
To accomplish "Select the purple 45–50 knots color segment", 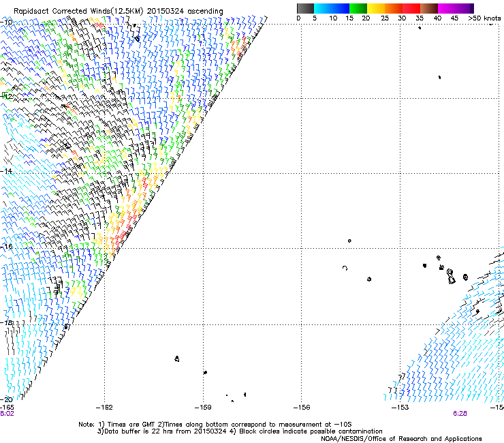I will coord(464,8).
